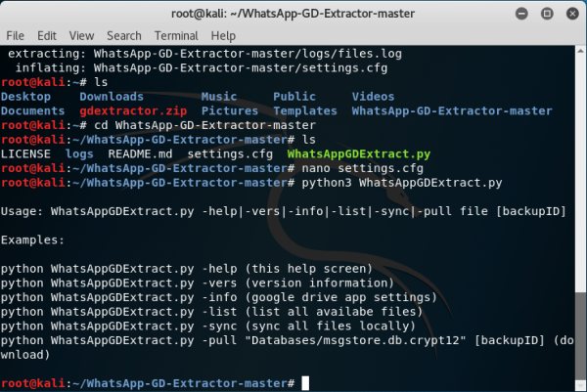Click the terminal cursor at the last prompt

click(x=305, y=383)
